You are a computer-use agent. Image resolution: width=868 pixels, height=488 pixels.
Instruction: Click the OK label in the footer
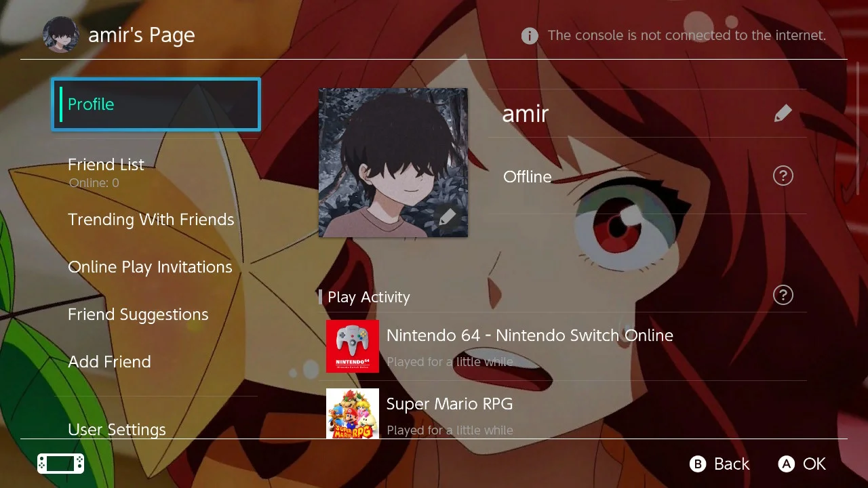pos(814,464)
